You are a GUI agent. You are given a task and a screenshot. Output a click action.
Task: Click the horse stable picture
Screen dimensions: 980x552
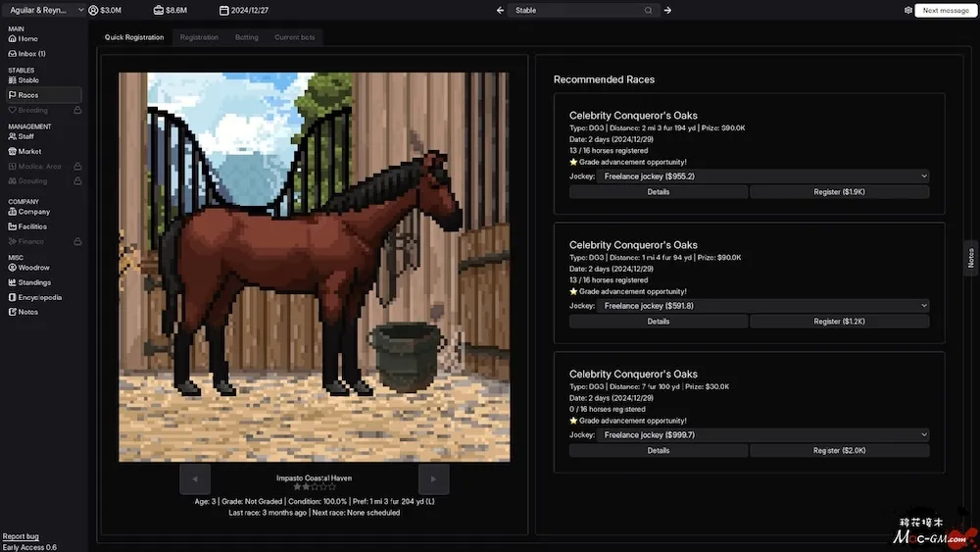tap(315, 267)
